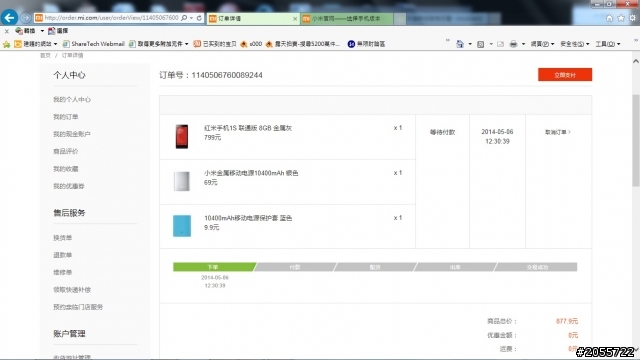Viewport: 640px width, 360px height.
Task: Open address bar autocomplete dropdown arrow
Action: (191, 18)
